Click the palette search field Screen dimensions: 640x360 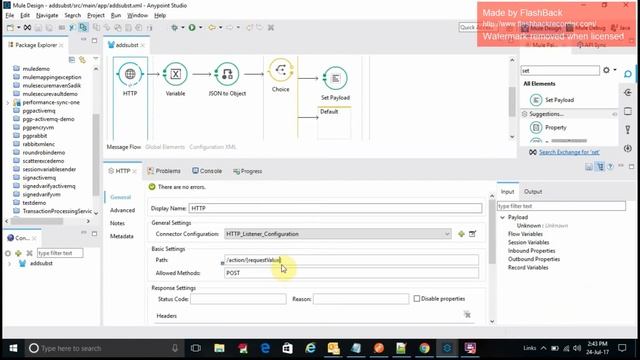560,70
